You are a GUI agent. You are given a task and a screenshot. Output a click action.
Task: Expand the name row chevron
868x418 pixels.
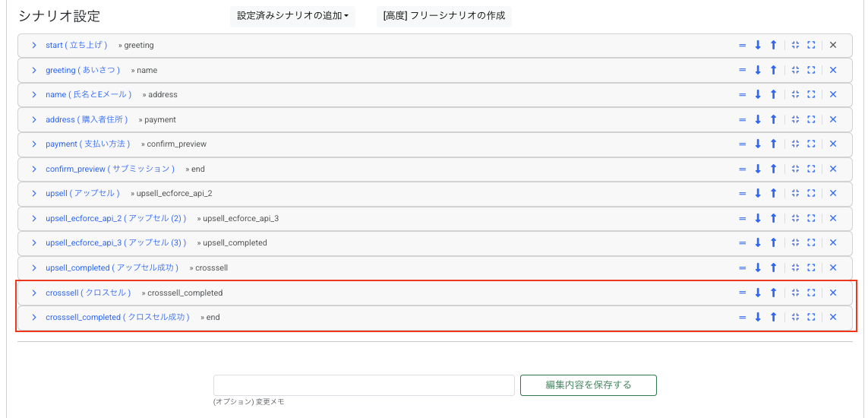[x=33, y=95]
